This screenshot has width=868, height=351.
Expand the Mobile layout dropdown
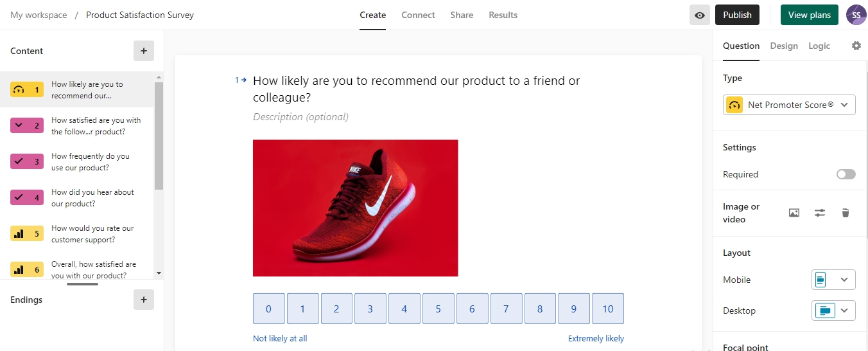[x=833, y=280]
